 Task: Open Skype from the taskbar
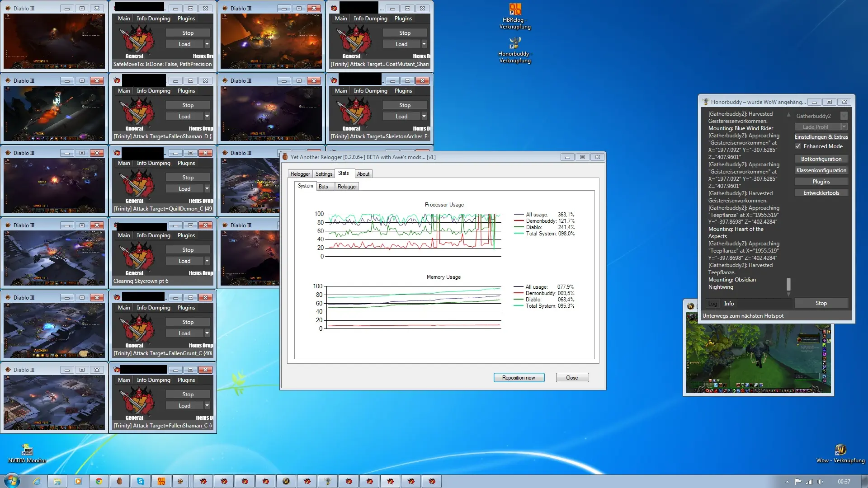click(141, 481)
